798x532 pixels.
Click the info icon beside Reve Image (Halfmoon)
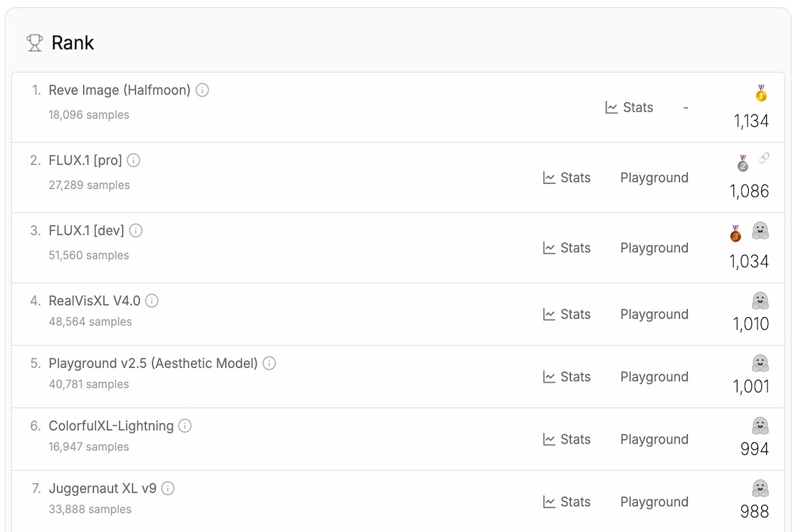pyautogui.click(x=202, y=90)
